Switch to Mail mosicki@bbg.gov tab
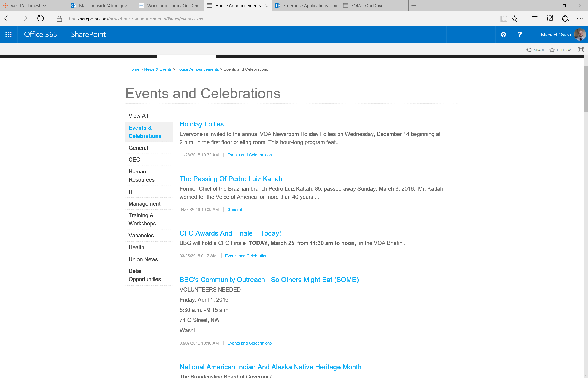The image size is (588, 378). (x=102, y=5)
